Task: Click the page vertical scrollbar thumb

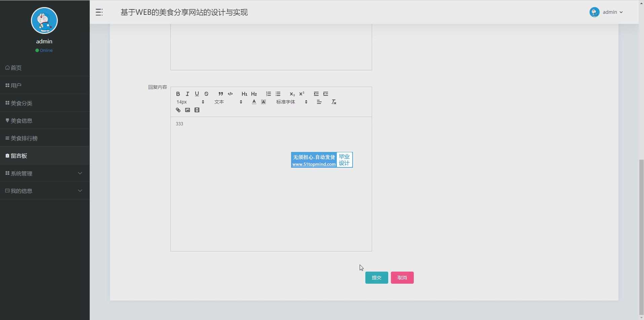Action: tap(641, 238)
